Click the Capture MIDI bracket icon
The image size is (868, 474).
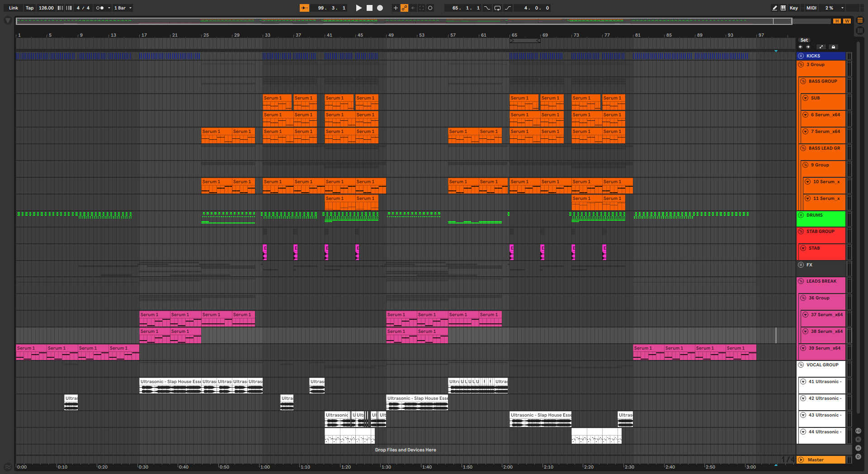click(x=422, y=8)
